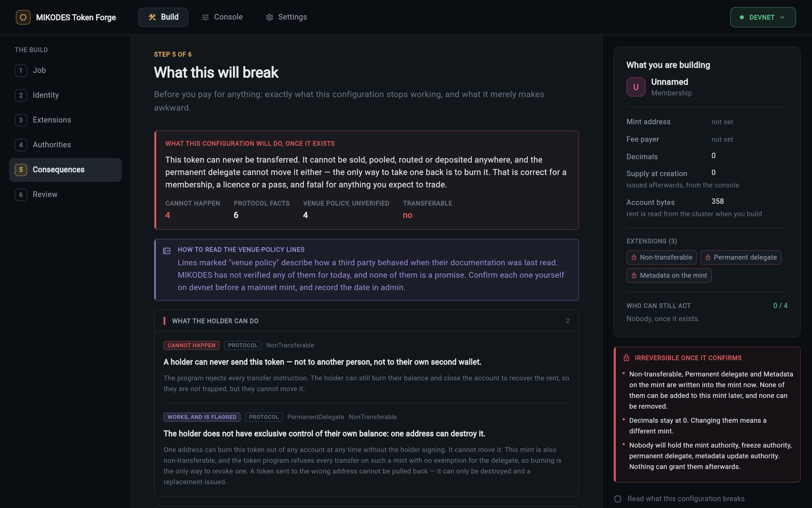Click 'not set' next to Fee payer

pos(722,140)
